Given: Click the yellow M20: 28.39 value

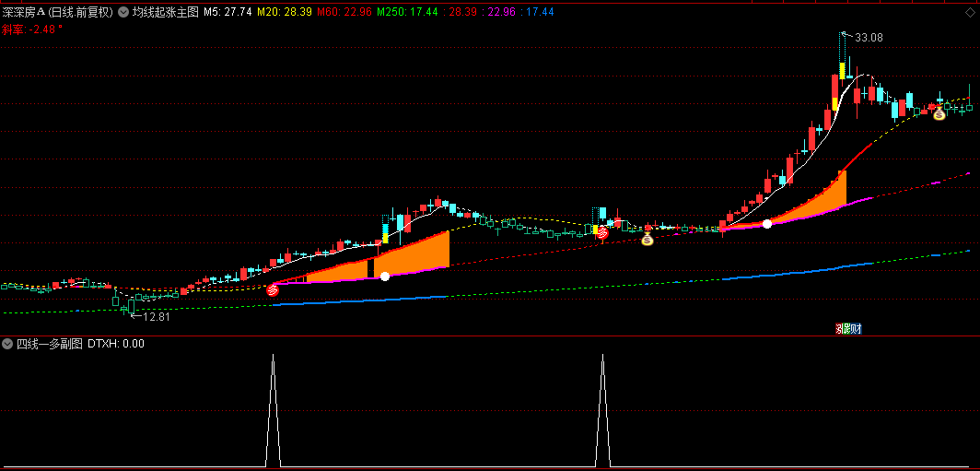Looking at the screenshot, I should [285, 11].
